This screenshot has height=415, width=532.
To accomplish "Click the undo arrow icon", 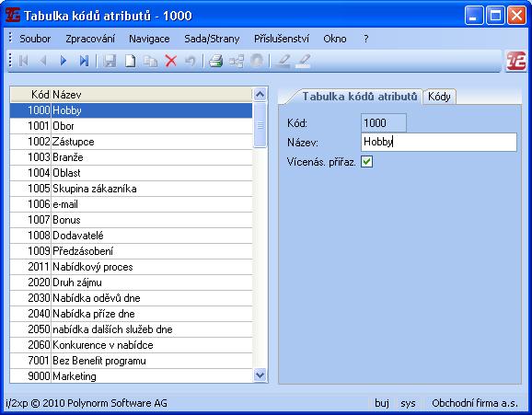I will [x=191, y=61].
